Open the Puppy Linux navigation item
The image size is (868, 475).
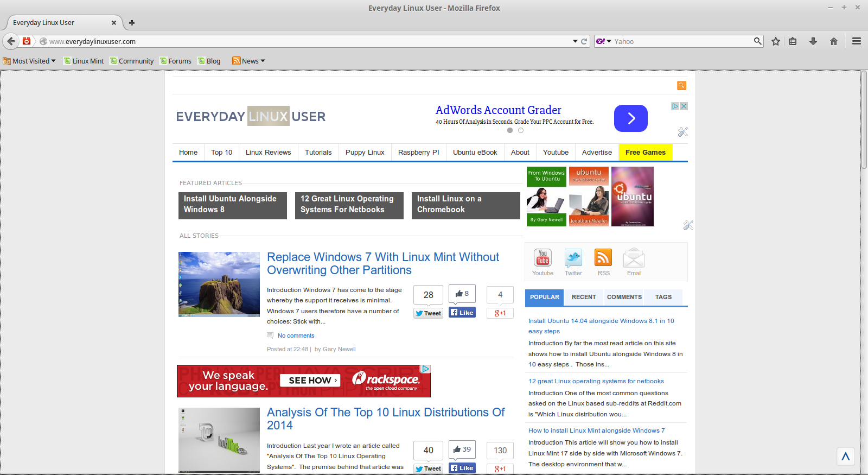coord(365,153)
